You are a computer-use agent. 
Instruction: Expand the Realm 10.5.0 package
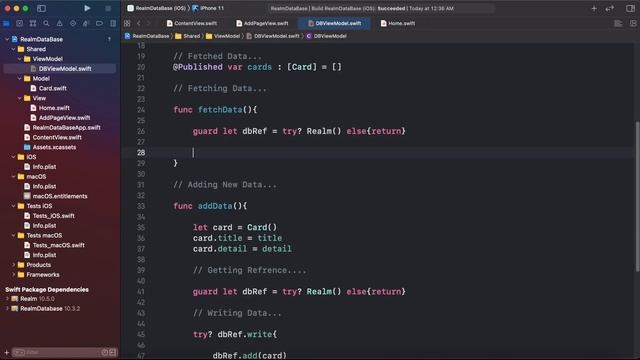[7, 299]
